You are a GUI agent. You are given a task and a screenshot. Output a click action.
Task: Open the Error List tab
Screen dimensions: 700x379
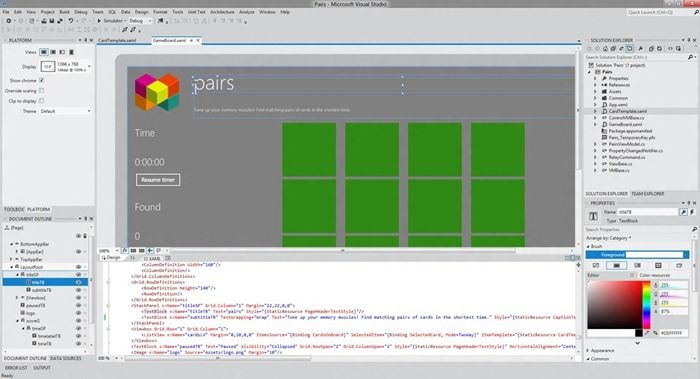16,368
